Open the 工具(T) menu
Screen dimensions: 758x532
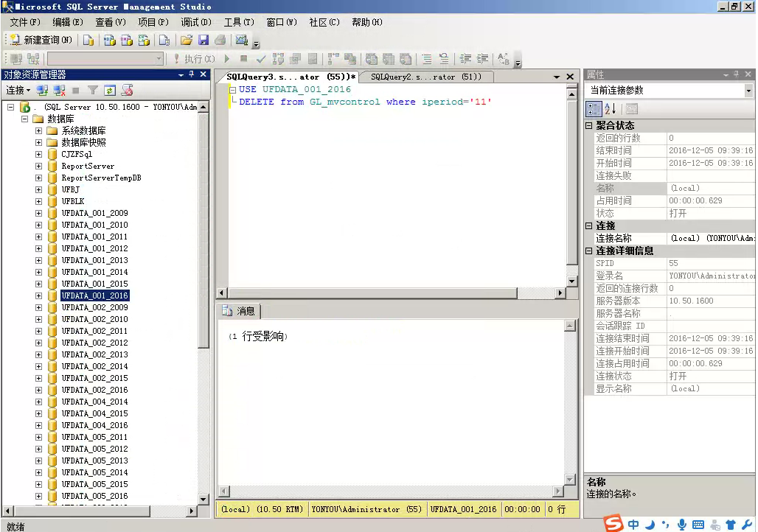pyautogui.click(x=238, y=22)
